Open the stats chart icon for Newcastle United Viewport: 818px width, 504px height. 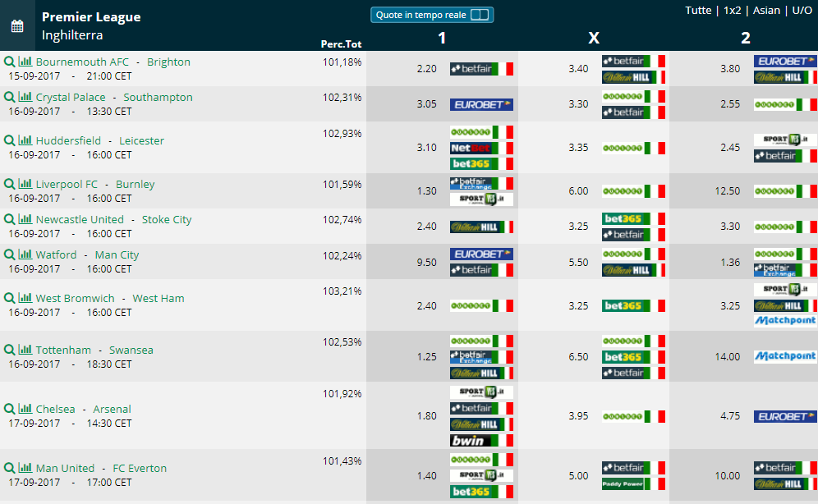25,219
